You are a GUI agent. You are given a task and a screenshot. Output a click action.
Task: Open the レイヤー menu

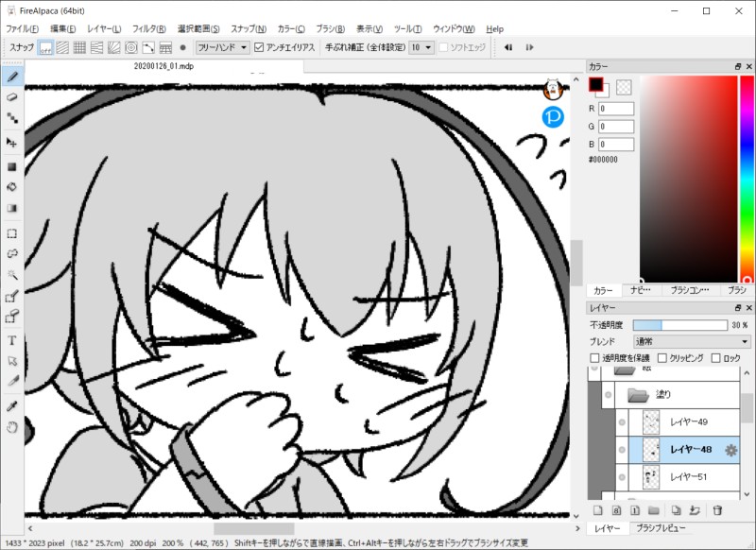tap(104, 29)
